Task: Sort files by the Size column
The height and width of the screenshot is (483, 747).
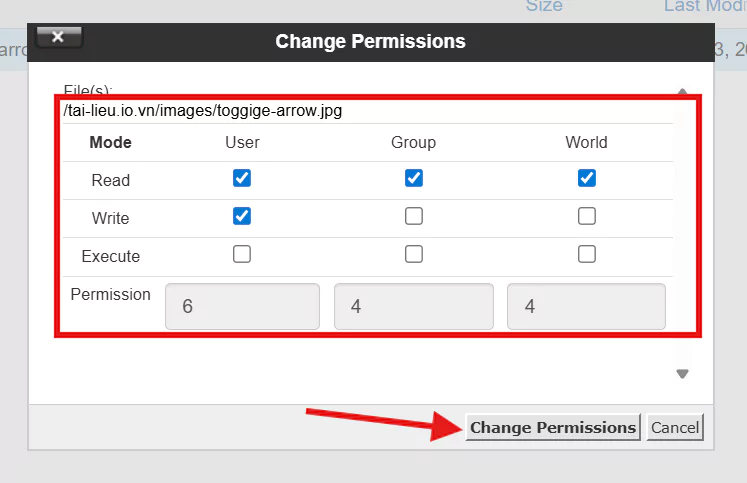Action: (544, 7)
